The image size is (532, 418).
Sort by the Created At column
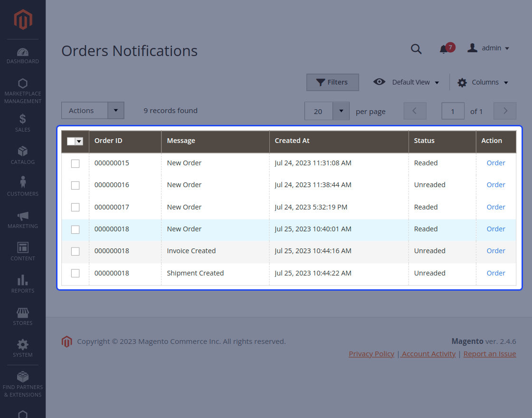click(x=339, y=141)
